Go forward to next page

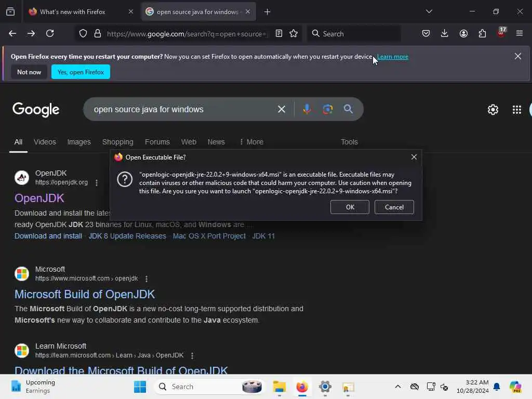(31, 33)
